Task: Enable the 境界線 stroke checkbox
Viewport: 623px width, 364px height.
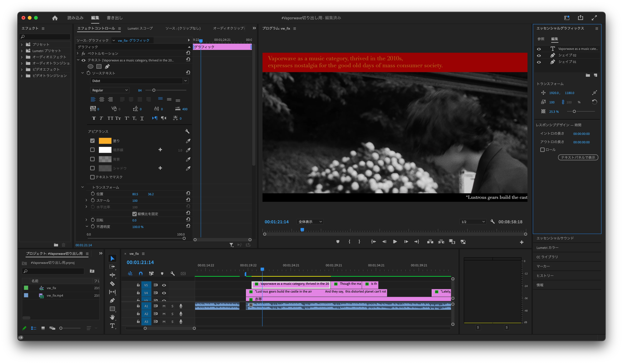Action: click(92, 150)
